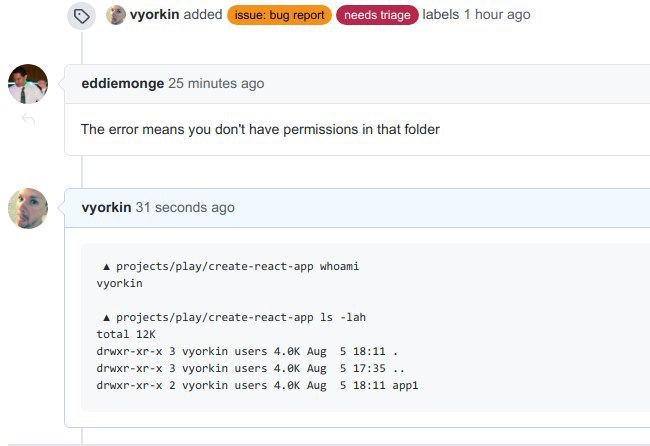Click vyorkin's small avatar in label event
Viewport: 650px width, 446px height.
pyautogui.click(x=116, y=15)
